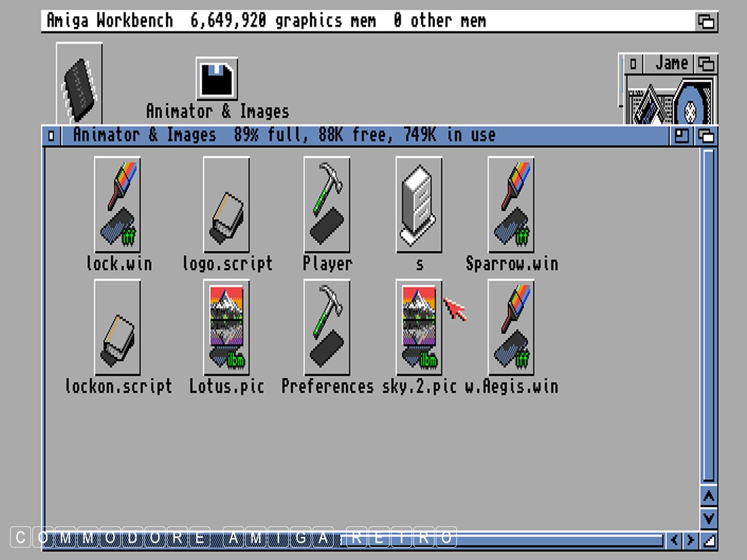747x560 pixels.
Task: Select the w.Aegis.win icon
Action: pyautogui.click(x=511, y=327)
